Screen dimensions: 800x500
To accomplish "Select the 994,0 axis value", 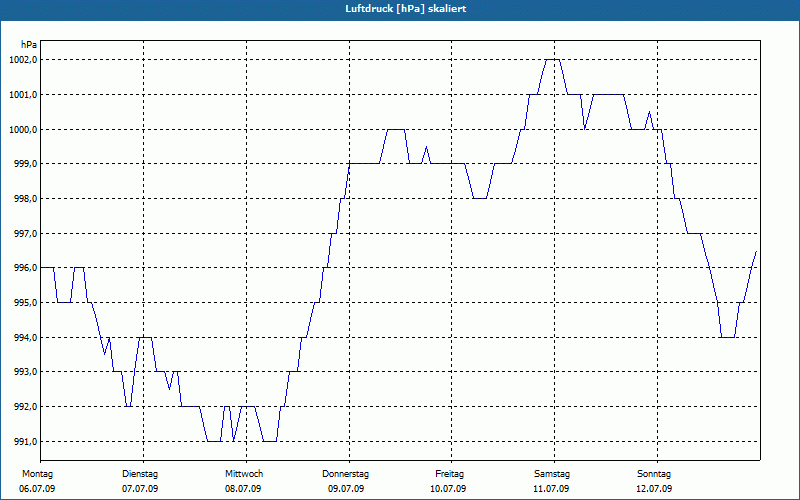I will [25, 337].
